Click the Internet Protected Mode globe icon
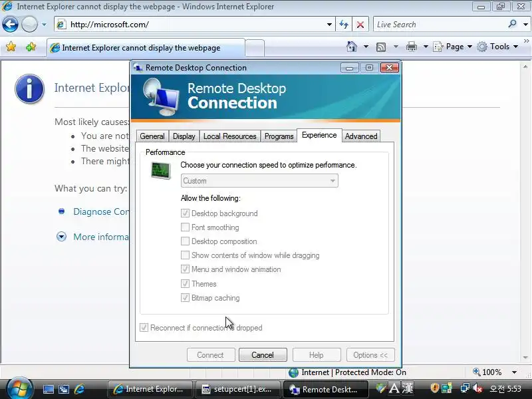Screen dimensions: 532x399 (293, 372)
